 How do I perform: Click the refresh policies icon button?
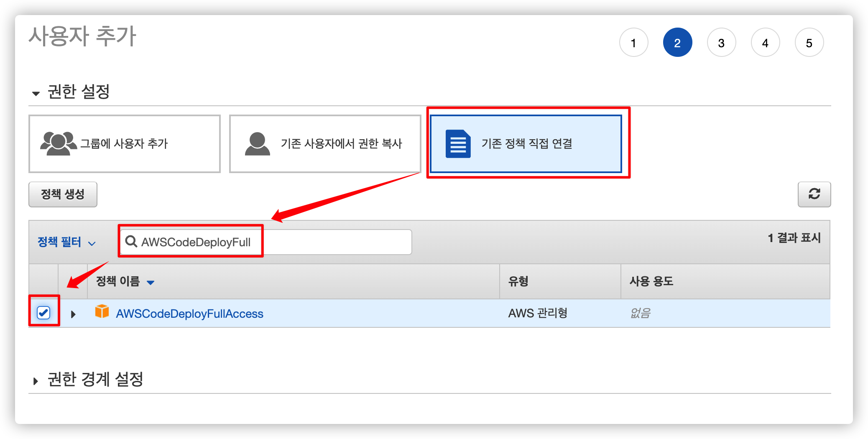tap(814, 194)
